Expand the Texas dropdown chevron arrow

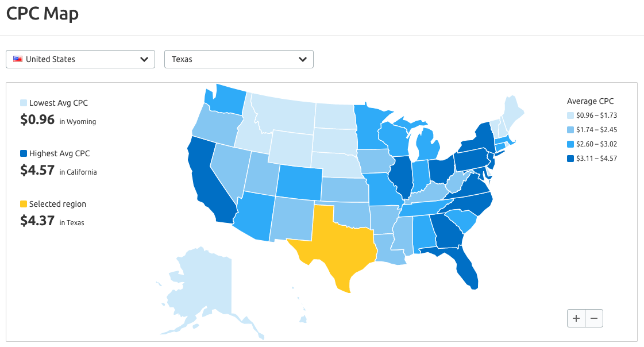tap(303, 59)
